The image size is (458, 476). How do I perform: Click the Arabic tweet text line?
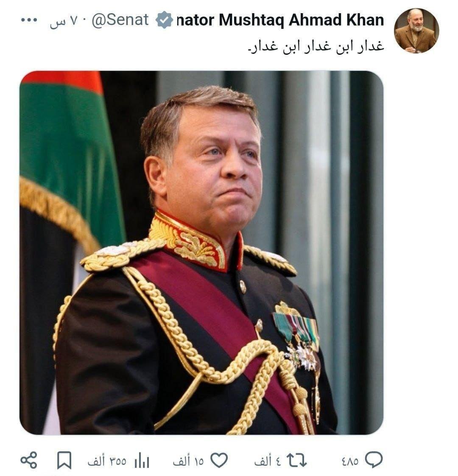315,46
